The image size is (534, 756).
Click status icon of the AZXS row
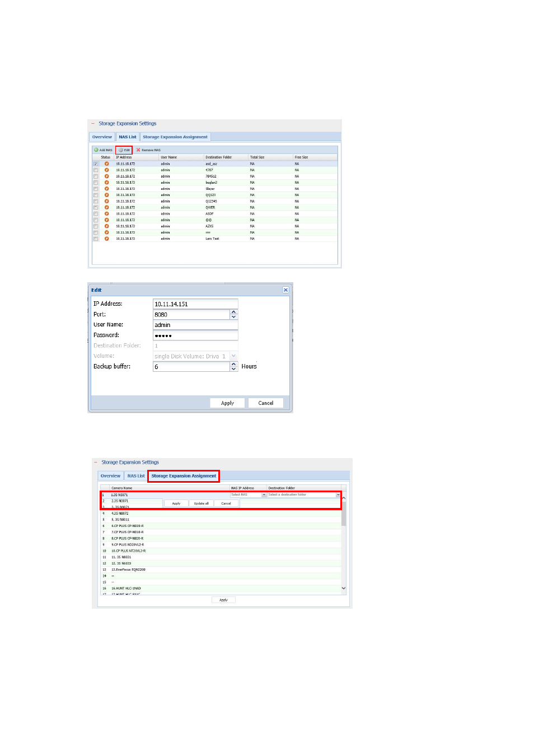coord(107,226)
